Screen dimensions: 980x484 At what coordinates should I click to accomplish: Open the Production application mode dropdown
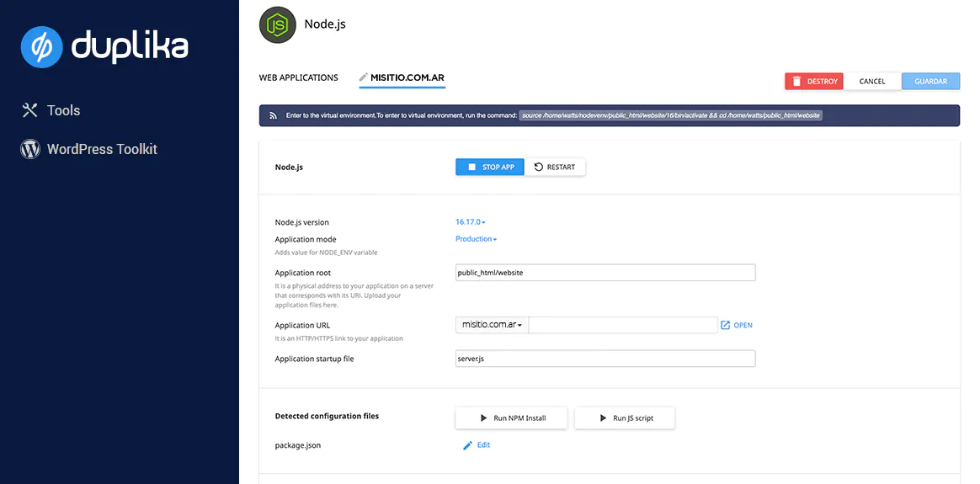(x=477, y=239)
